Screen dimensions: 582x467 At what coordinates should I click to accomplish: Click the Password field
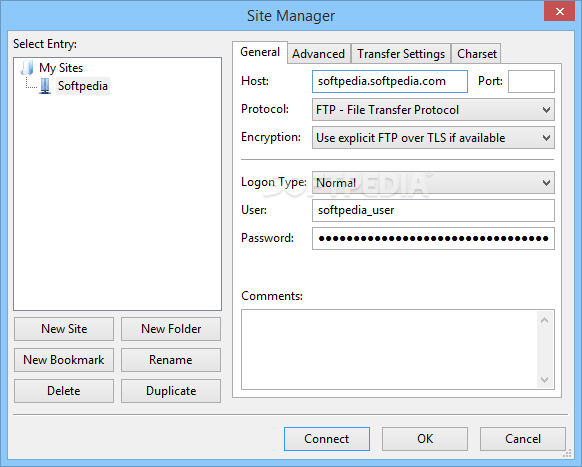433,238
